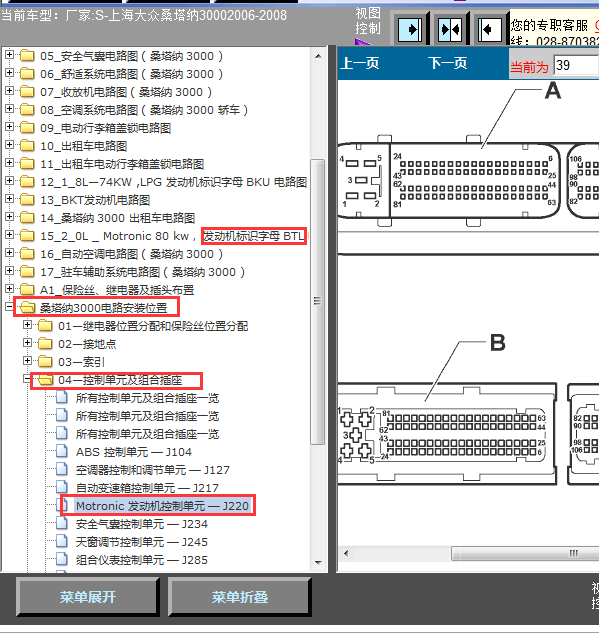Click the folder icon of 06_舒适系统电路图
This screenshot has width=599, height=633.
coord(27,73)
